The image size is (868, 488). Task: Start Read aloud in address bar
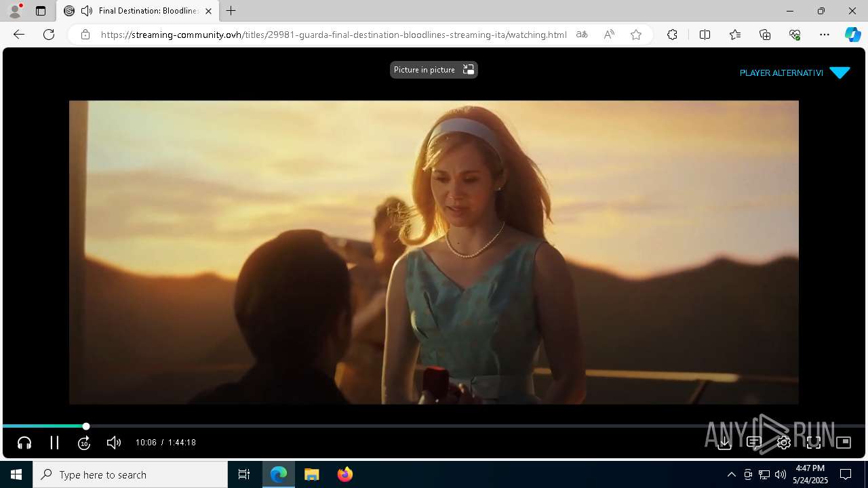609,35
